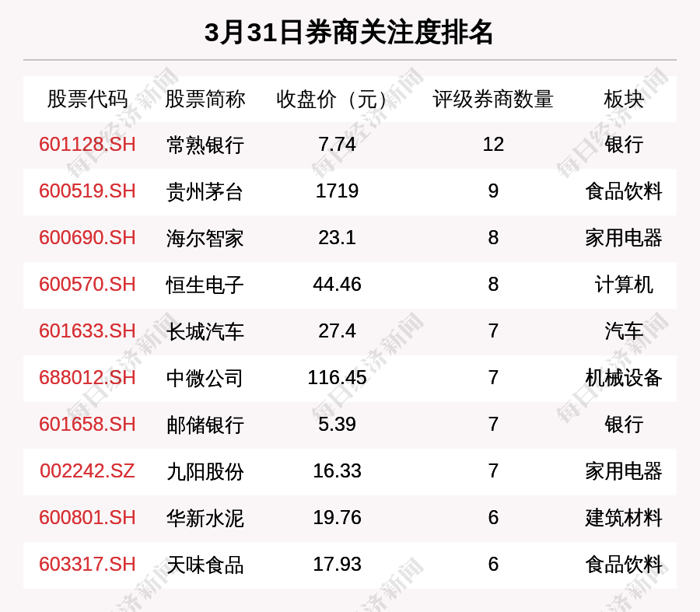Open stock code 601128.SH

pos(87,145)
